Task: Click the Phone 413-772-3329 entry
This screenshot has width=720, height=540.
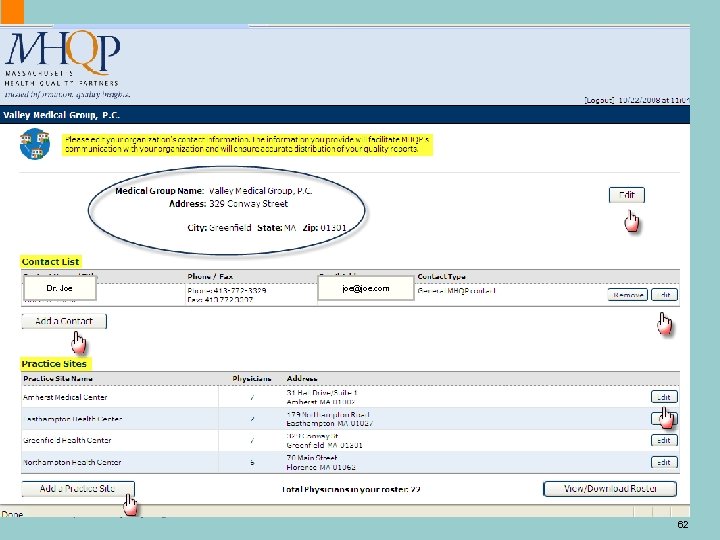Action: pyautogui.click(x=227, y=291)
